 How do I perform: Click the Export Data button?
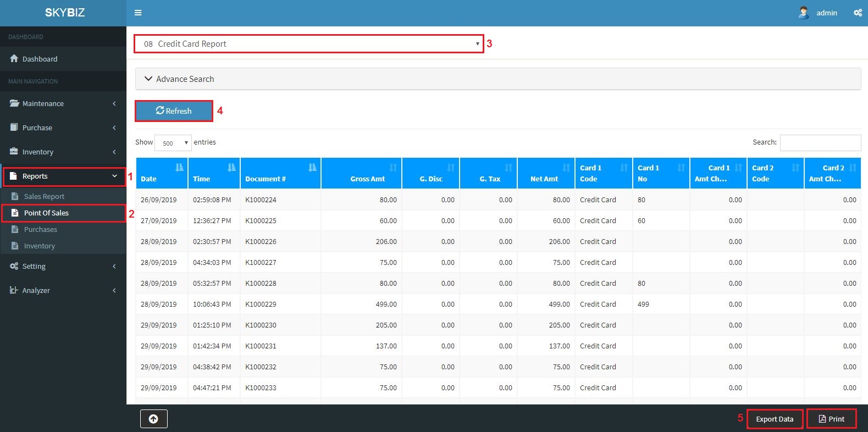(x=774, y=419)
